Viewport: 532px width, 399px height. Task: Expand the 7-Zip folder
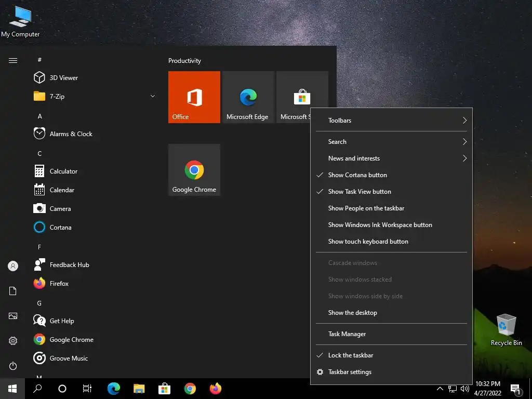tap(95, 96)
